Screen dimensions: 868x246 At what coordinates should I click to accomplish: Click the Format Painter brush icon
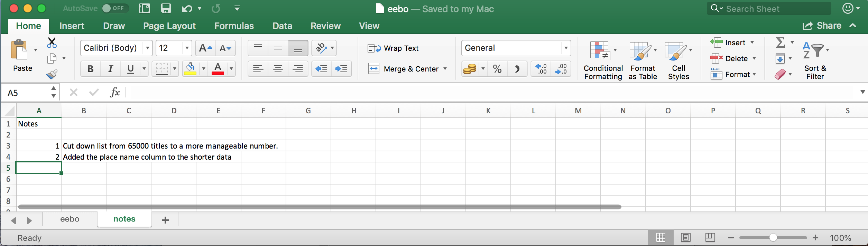coord(52,74)
